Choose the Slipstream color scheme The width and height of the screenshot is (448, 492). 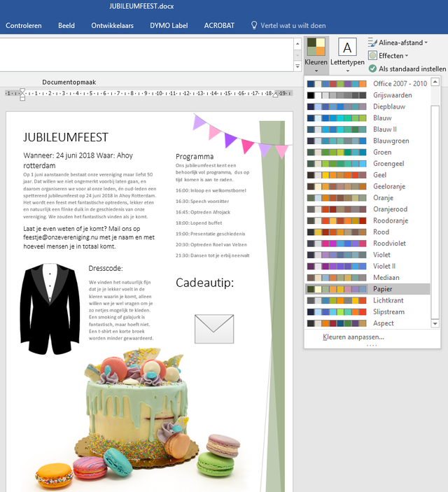[367, 311]
